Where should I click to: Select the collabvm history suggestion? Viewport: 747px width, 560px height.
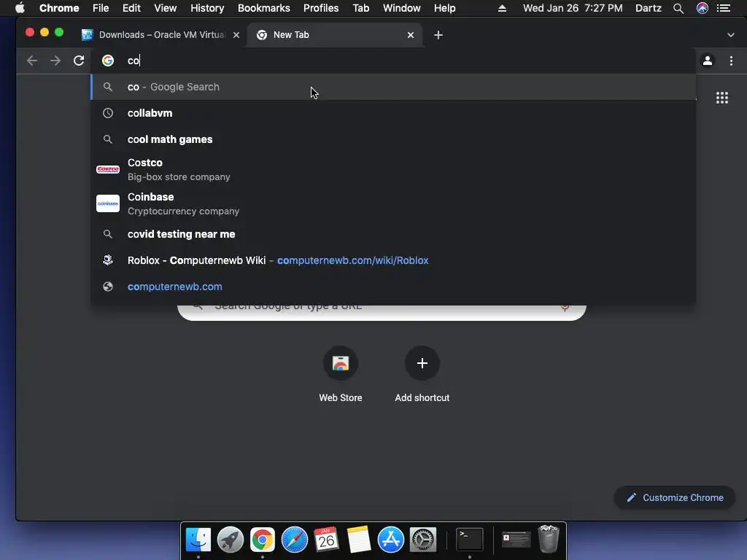pos(393,113)
